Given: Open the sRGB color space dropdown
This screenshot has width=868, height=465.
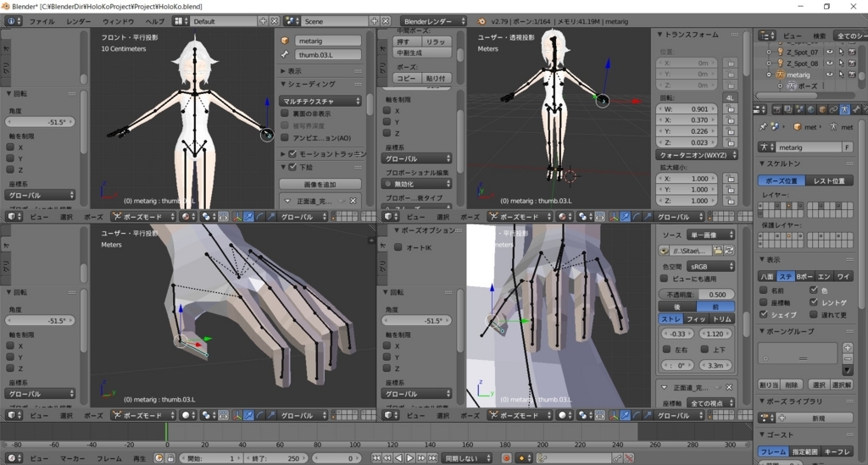Looking at the screenshot, I should click(711, 267).
